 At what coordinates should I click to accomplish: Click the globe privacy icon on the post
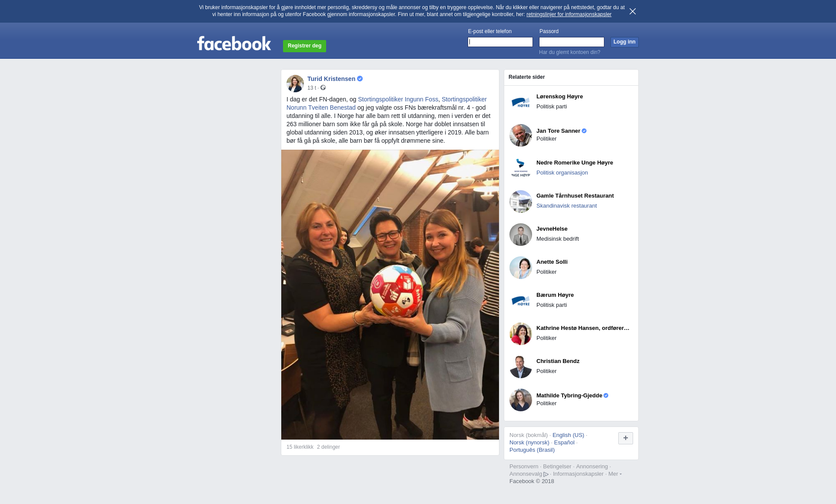323,88
